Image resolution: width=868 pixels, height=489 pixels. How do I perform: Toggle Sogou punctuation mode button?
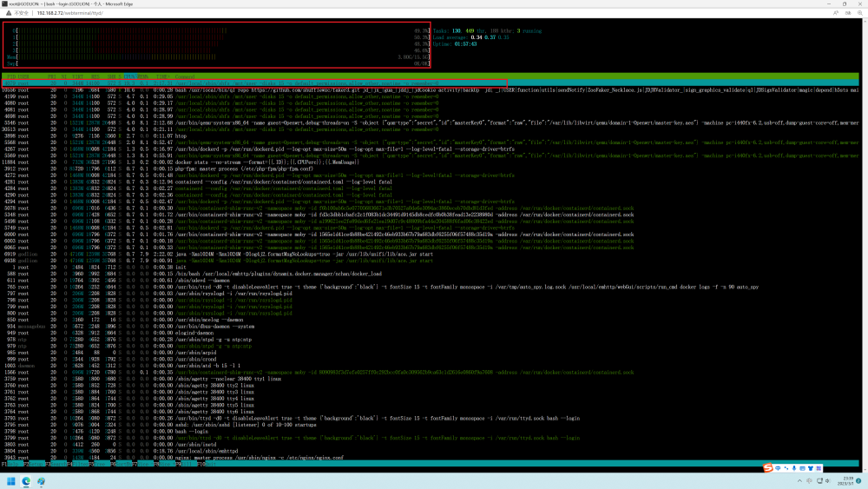pos(786,468)
